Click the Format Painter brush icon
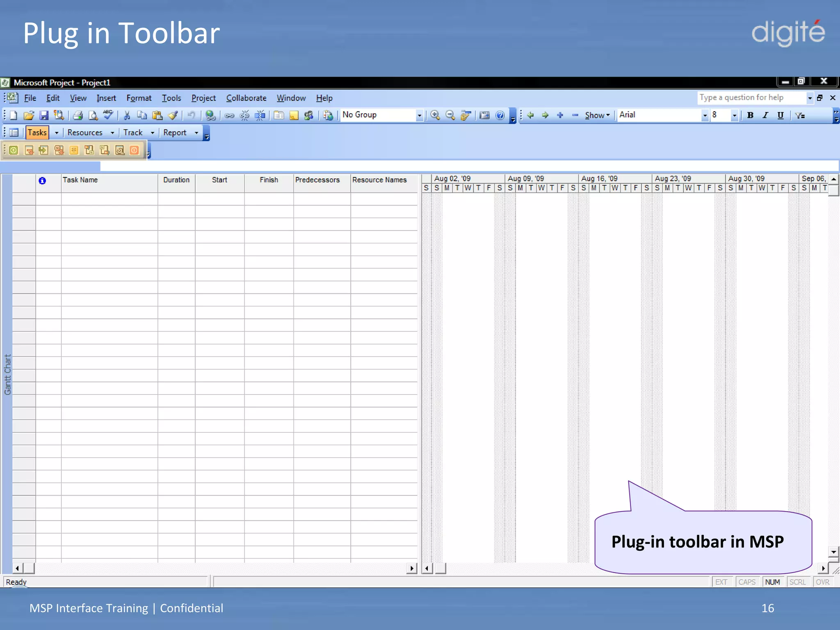This screenshot has width=840, height=630. 173,115
